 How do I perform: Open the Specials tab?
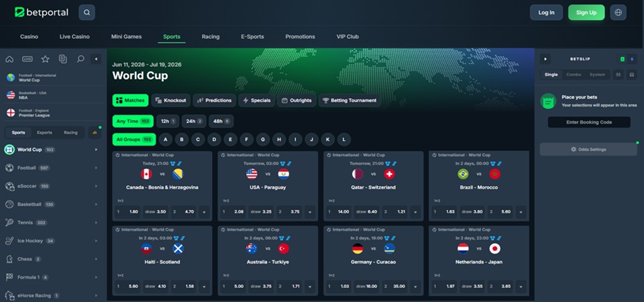[257, 100]
